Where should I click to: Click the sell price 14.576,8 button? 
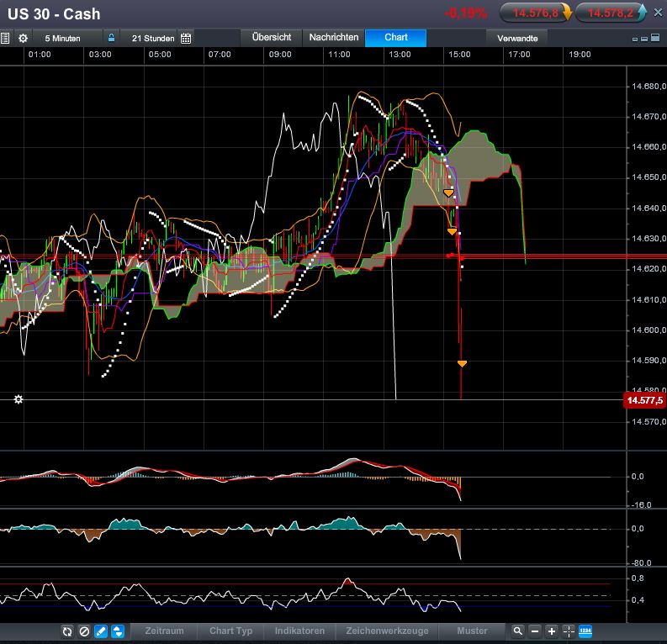pyautogui.click(x=537, y=13)
